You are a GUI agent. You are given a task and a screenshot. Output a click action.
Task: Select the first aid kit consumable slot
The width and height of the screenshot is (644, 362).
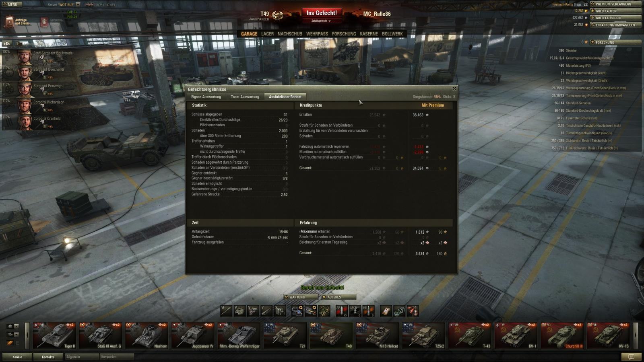386,311
